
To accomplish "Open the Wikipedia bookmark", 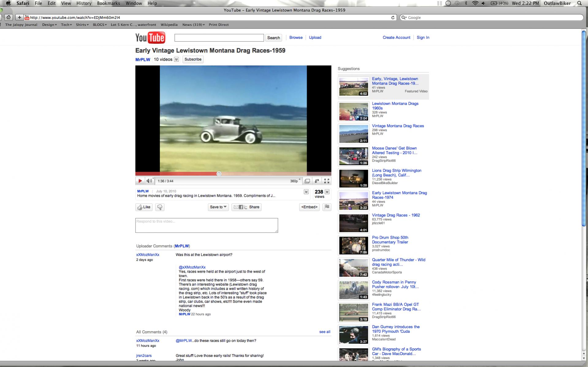I will point(169,25).
